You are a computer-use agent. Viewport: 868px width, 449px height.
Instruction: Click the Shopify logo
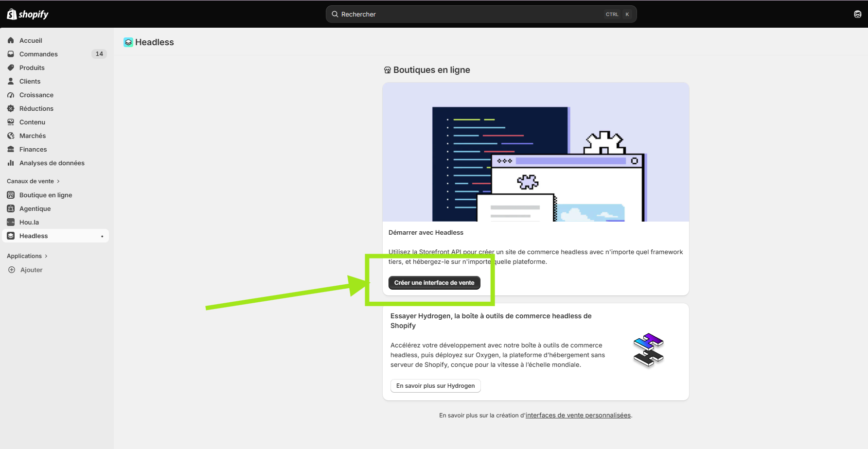point(28,14)
